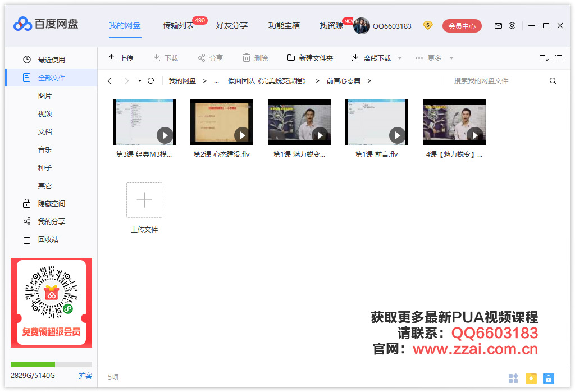Click the upload (上传) toolbar button
Image resolution: width=575 pixels, height=392 pixels.
click(120, 58)
